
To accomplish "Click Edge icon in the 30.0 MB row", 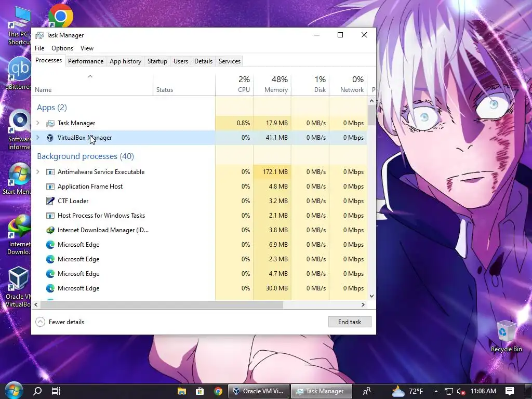I will tap(50, 288).
